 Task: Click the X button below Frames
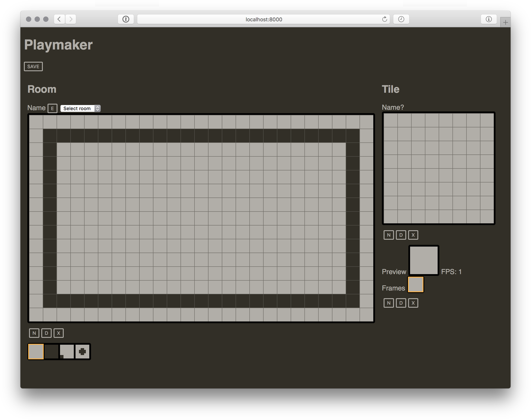413,303
